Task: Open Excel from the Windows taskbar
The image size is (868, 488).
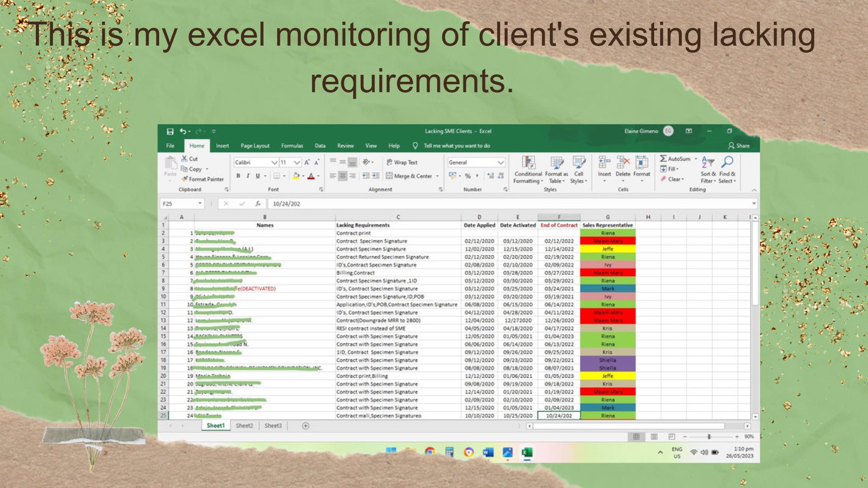Action: point(527,452)
